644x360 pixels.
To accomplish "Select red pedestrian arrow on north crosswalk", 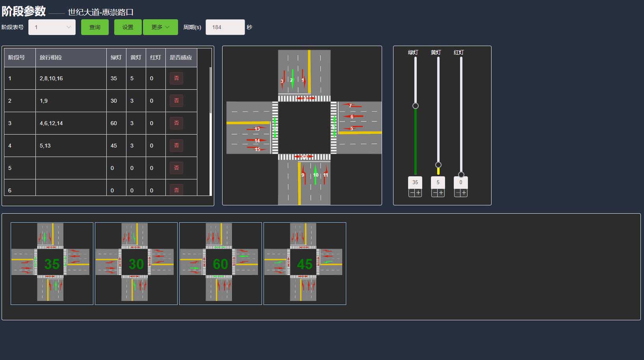I will [305, 98].
